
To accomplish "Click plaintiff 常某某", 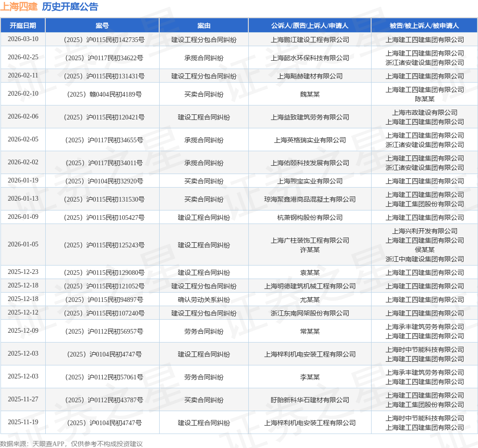I will (x=310, y=332).
